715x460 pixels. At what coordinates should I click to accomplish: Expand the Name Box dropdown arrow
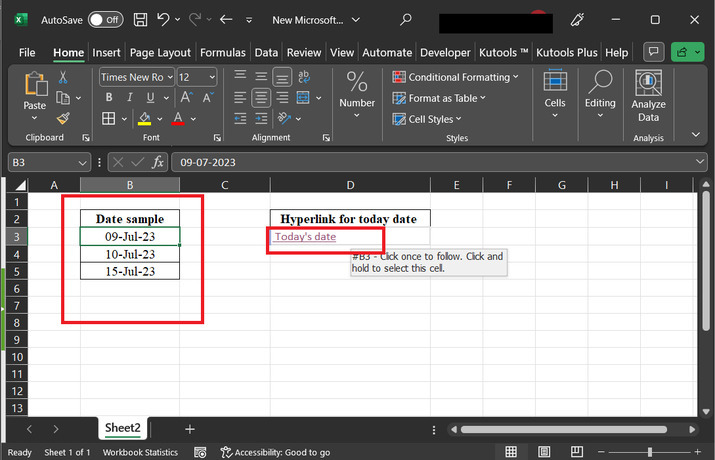[x=82, y=162]
